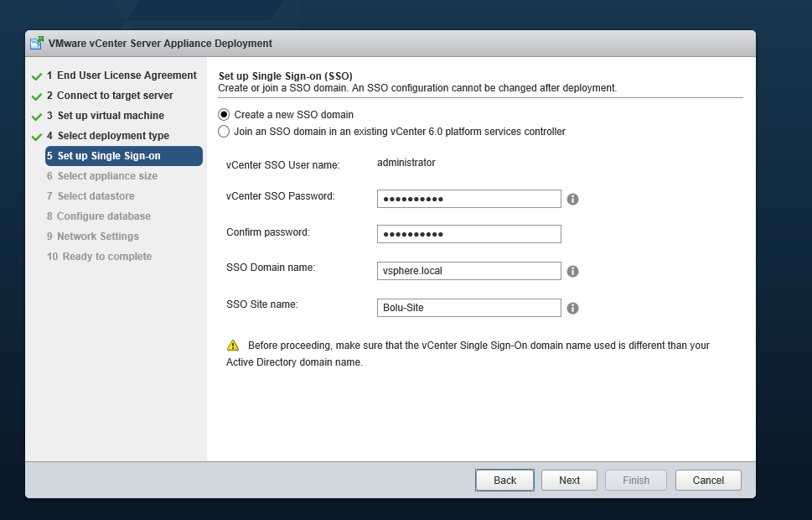Open step 6 Select appliance size

tap(102, 176)
